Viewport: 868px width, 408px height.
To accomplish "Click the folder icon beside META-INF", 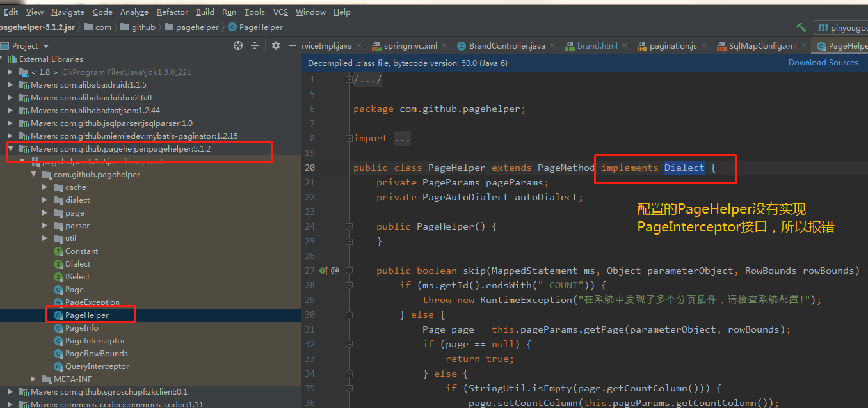I will point(47,379).
